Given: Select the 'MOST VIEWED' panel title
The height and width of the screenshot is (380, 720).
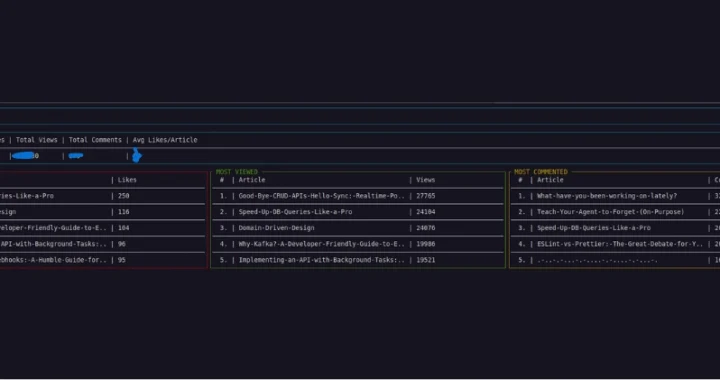Looking at the screenshot, I should coord(236,172).
